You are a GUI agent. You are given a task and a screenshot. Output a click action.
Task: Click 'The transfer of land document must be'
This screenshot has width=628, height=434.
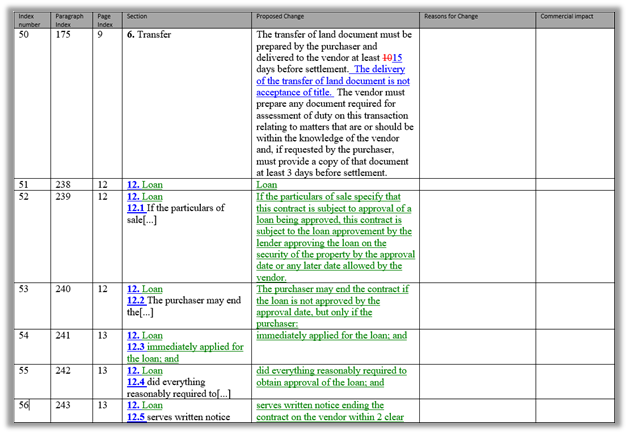[x=334, y=35]
